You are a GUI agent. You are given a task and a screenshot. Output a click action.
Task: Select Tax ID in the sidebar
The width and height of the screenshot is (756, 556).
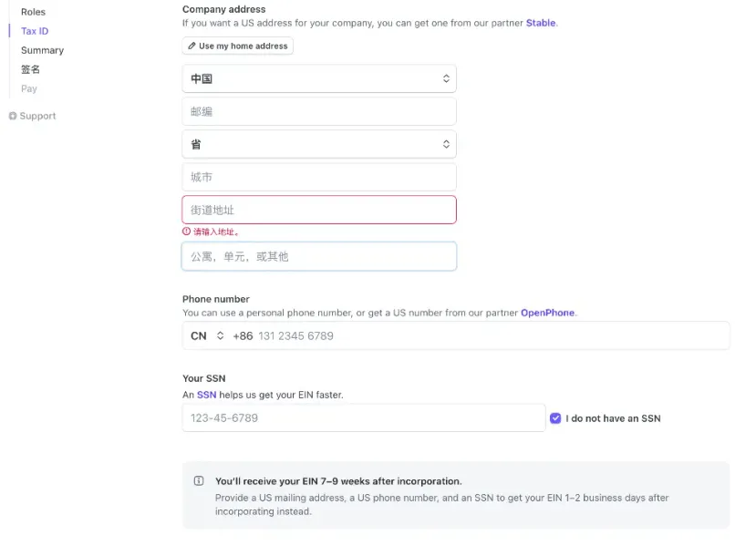35,31
